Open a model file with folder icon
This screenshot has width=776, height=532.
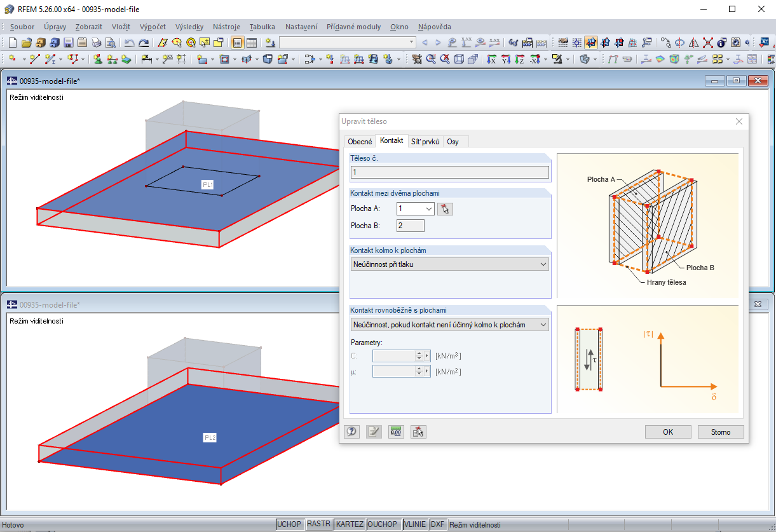(27, 43)
